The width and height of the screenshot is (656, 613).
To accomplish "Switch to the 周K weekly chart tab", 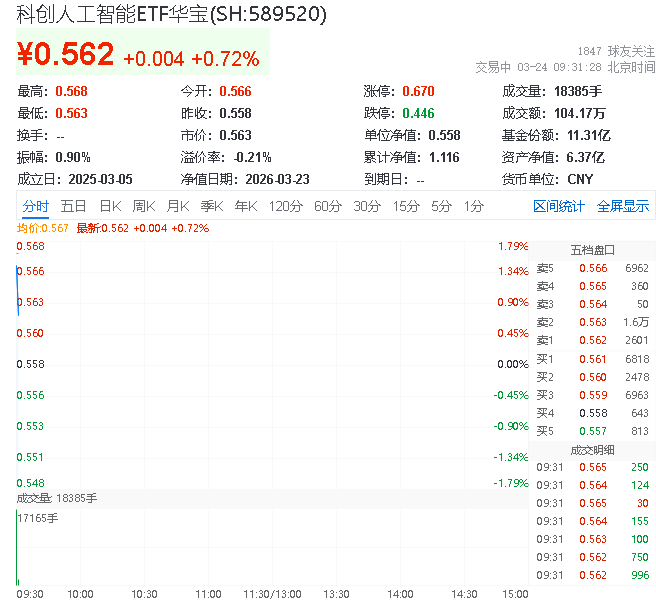I will point(144,207).
